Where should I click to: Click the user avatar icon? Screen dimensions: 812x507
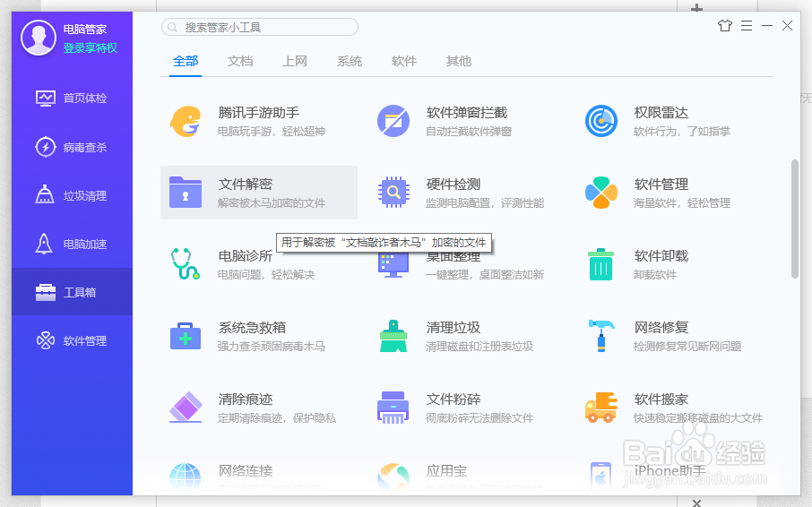39,38
